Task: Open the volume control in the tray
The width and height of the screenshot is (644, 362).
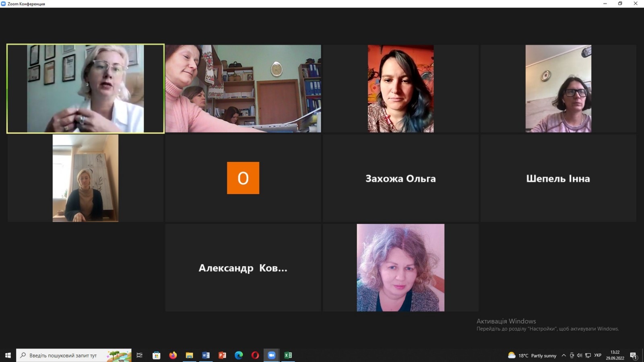Action: pyautogui.click(x=580, y=356)
